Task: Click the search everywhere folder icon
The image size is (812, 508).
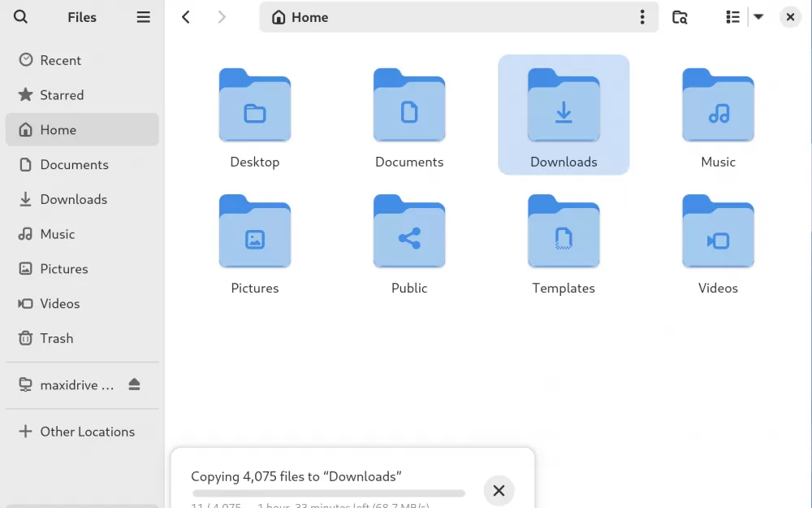Action: 680,17
